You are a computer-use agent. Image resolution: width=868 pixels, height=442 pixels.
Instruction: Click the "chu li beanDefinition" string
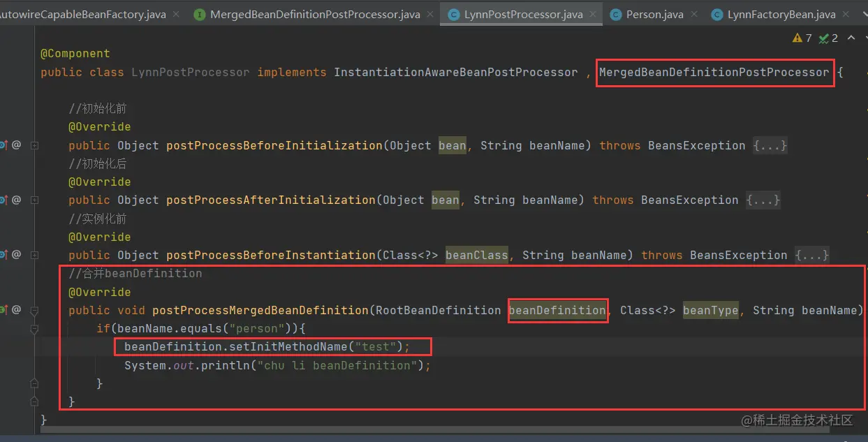(337, 365)
